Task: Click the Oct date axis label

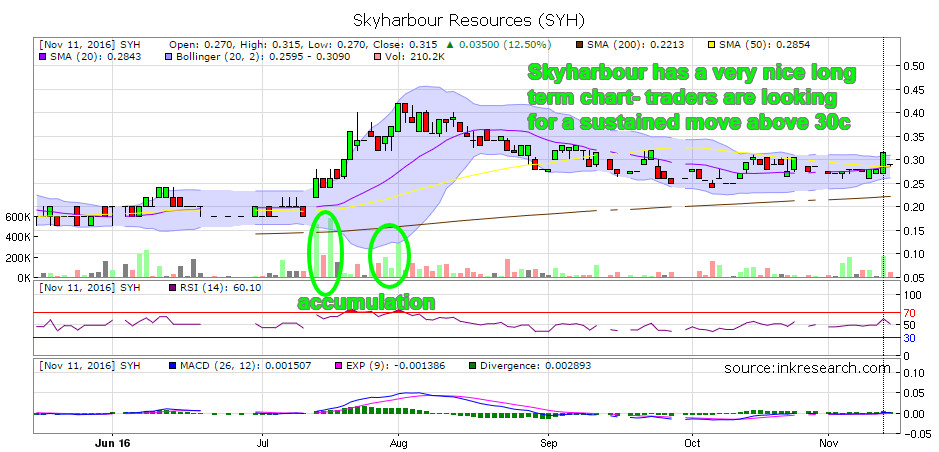Action: pos(692,444)
